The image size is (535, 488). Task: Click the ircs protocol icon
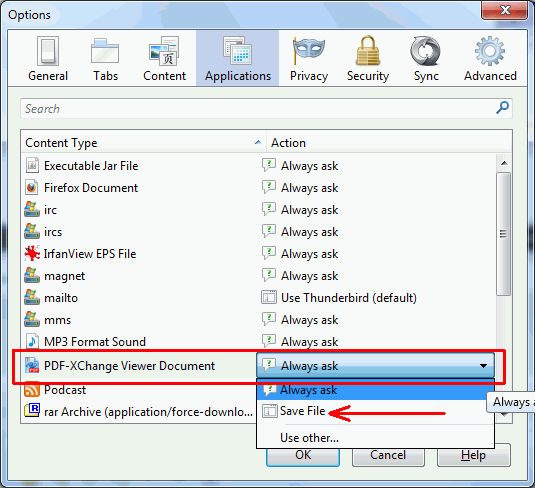tap(32, 232)
